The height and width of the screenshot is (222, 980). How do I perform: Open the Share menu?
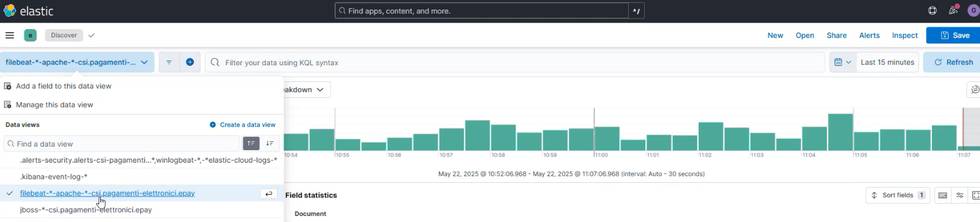coord(837,36)
